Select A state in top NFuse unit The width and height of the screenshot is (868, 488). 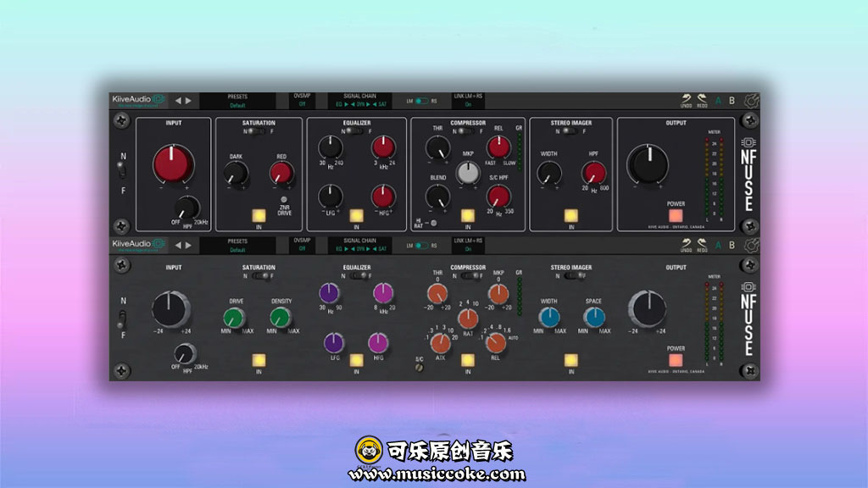pos(718,101)
